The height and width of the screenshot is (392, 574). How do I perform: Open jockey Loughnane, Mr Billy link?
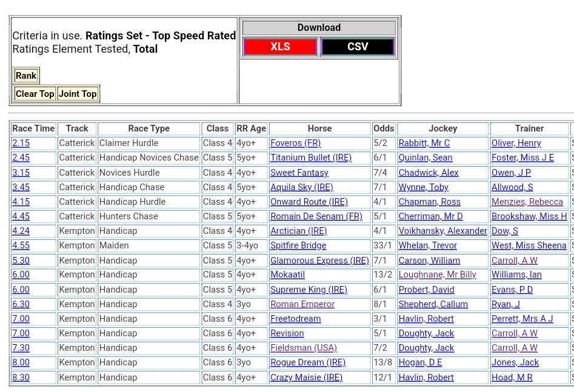point(437,274)
